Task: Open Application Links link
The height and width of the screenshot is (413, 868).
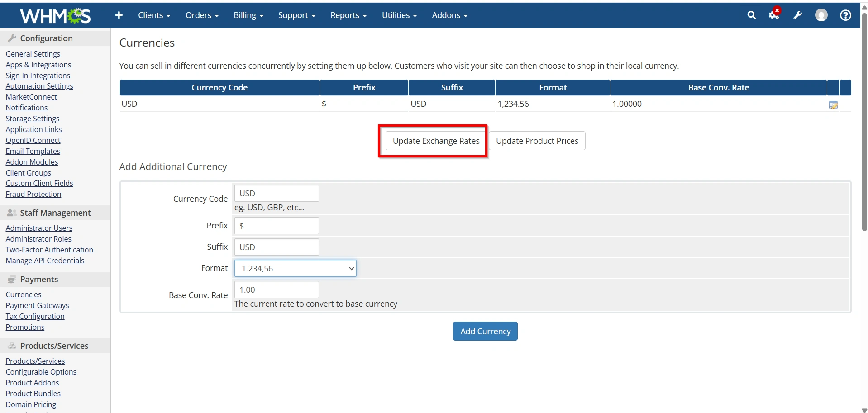Action: [x=33, y=129]
